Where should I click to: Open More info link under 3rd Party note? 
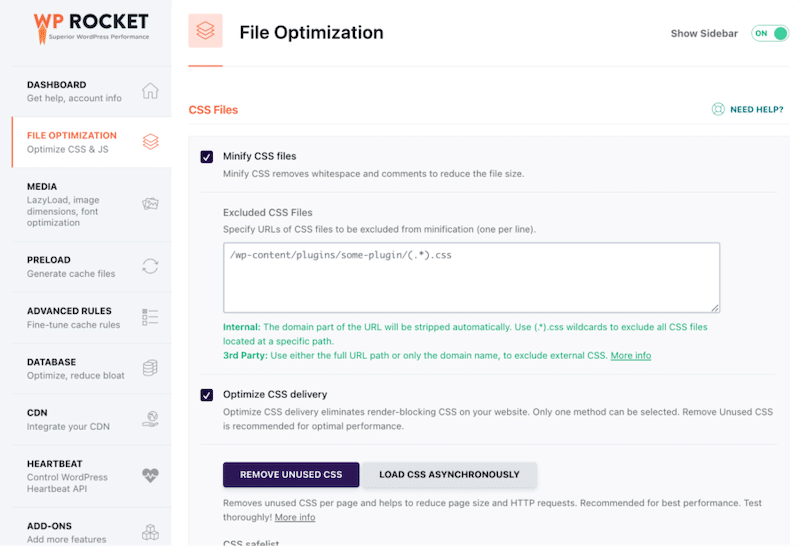point(630,356)
